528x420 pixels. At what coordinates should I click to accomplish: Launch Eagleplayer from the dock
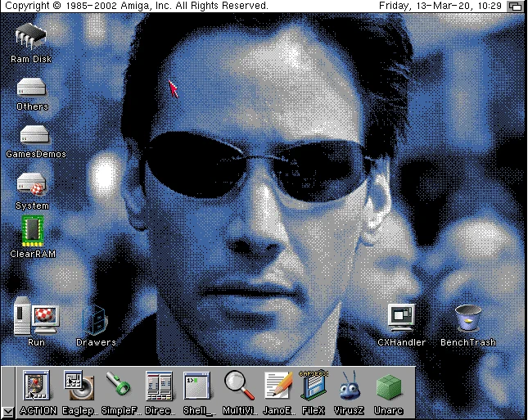tap(79, 386)
